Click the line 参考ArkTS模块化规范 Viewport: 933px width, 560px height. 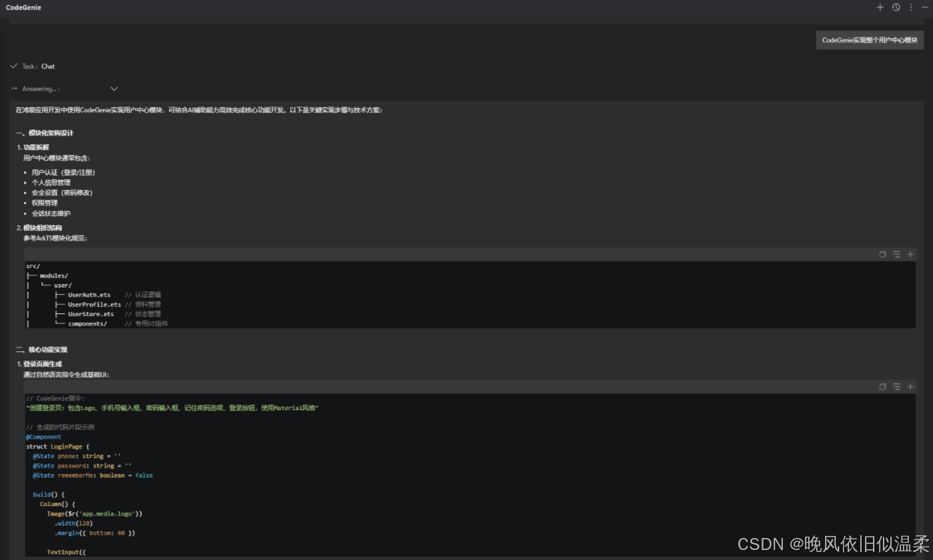tap(55, 238)
